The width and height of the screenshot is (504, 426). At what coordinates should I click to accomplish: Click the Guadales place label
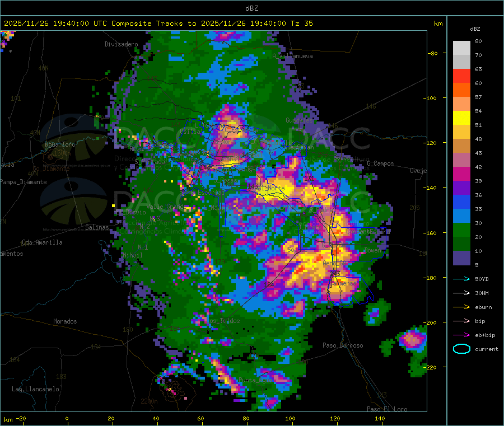click(x=299, y=120)
